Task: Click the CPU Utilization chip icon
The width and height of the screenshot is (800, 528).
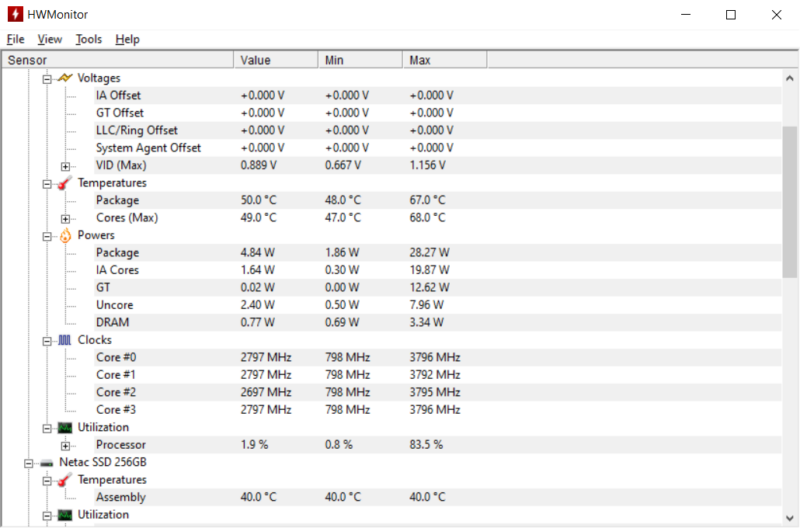Action: 64,427
